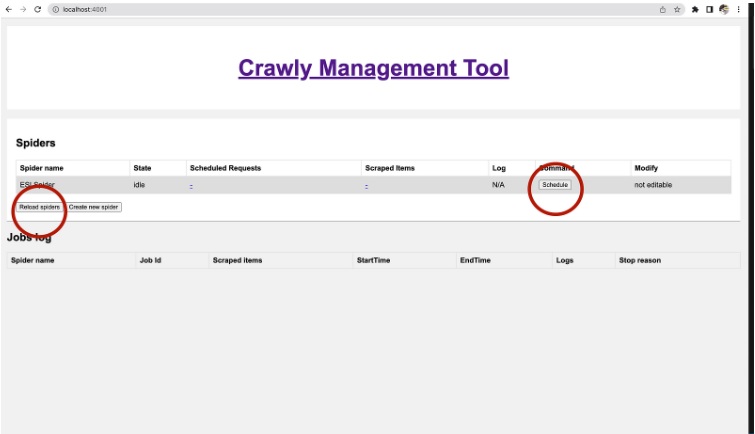
Task: Click the 'Modify' column header
Action: (x=646, y=168)
